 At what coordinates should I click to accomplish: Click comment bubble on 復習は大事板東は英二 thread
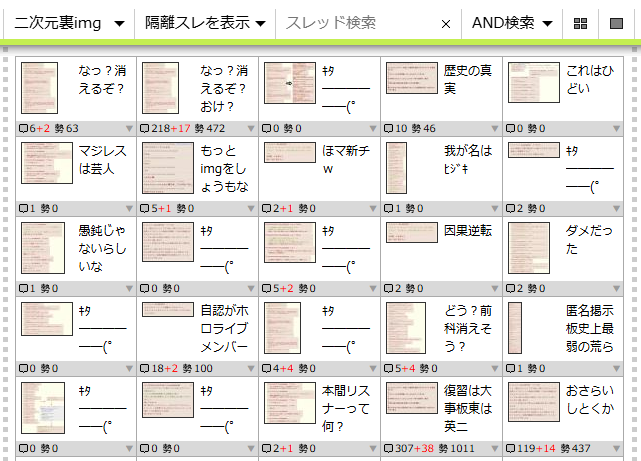click(x=388, y=449)
